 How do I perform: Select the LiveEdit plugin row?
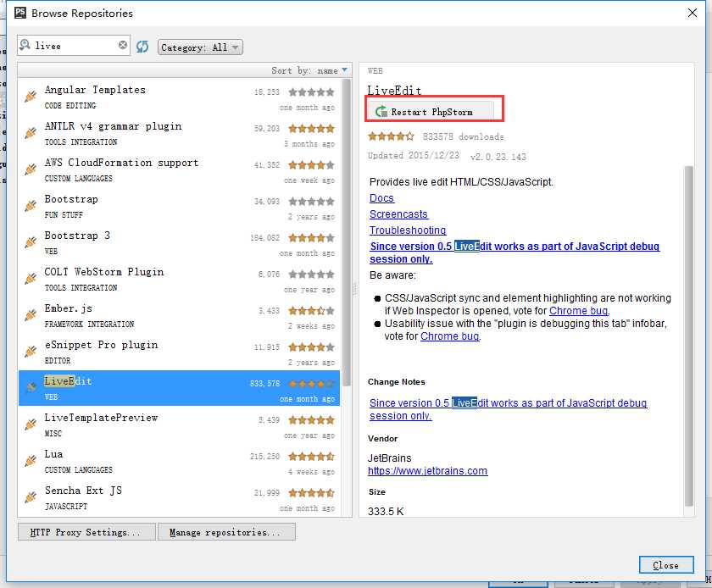point(179,388)
